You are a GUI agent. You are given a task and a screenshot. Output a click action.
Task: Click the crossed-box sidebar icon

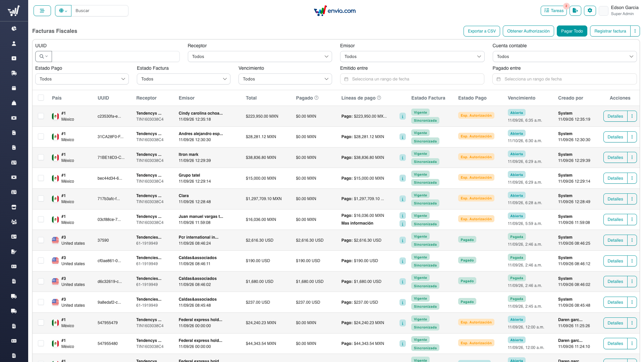[x=14, y=58]
